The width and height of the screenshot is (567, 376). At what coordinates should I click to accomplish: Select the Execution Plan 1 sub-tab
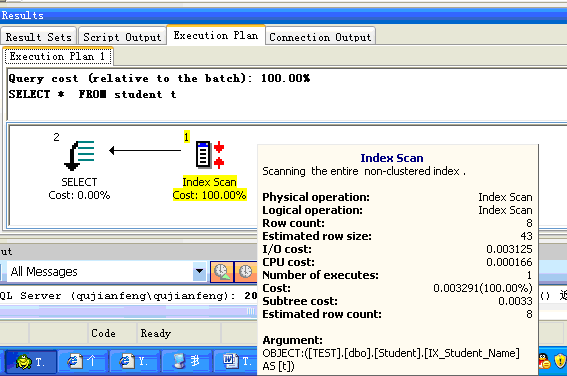click(x=58, y=56)
